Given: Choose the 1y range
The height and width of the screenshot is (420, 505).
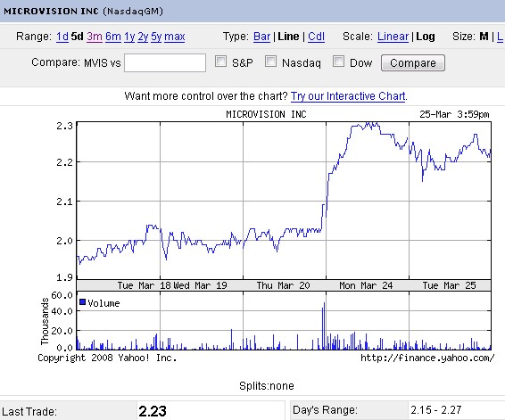Looking at the screenshot, I should [x=129, y=37].
